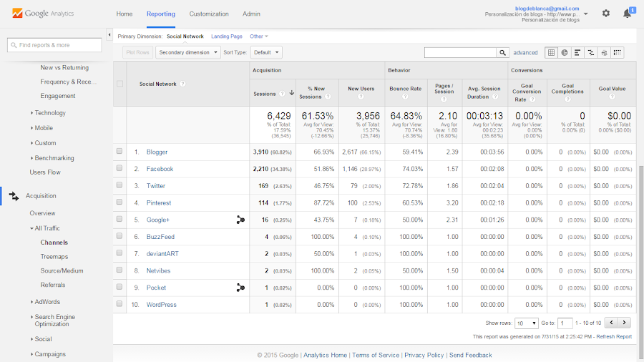Viewport: 644px width, 362px height.
Task: Open the Landing Page dimension link
Action: 227,36
